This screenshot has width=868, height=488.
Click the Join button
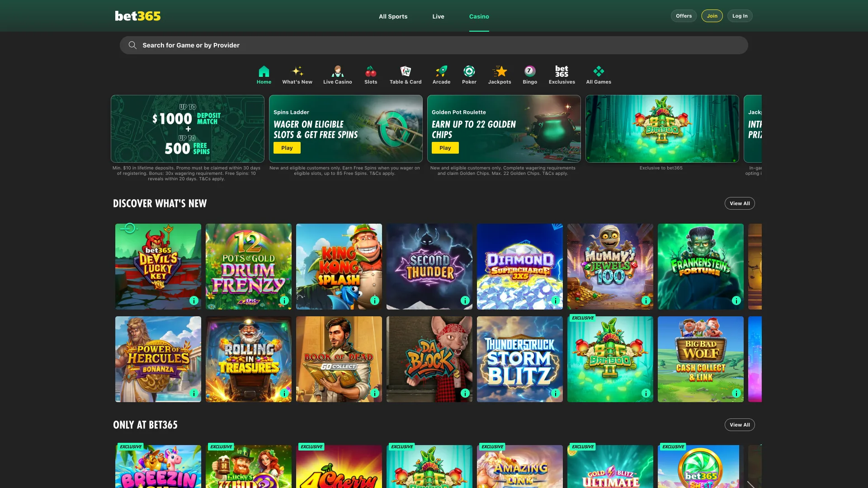click(x=712, y=16)
